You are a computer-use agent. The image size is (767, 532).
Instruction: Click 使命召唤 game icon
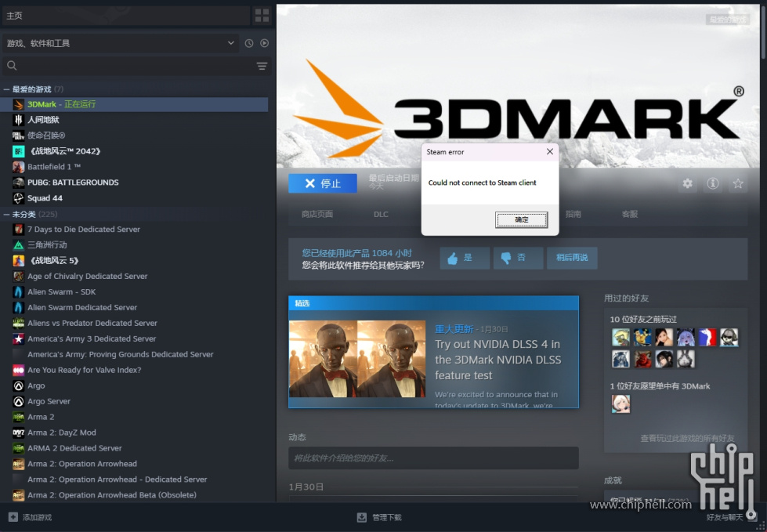[x=19, y=136]
